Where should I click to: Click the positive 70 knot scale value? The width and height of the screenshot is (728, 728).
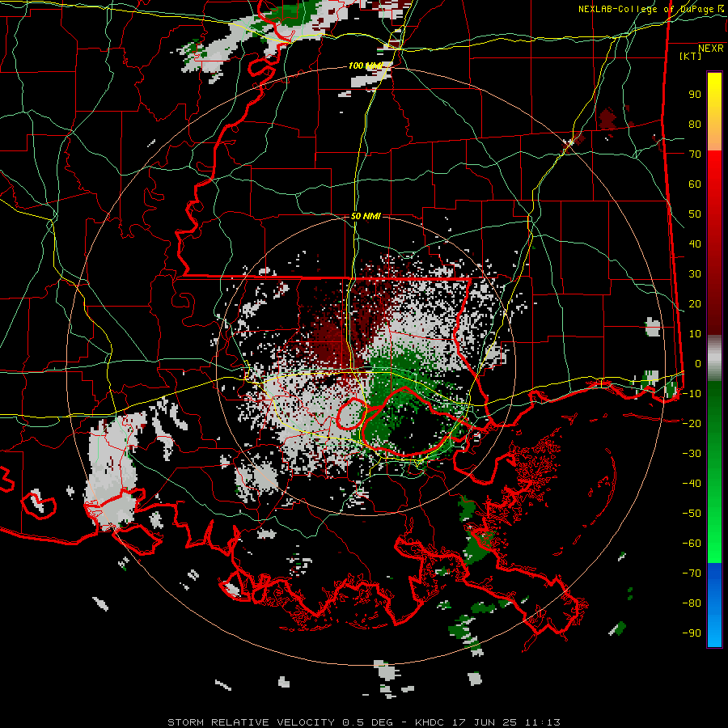(695, 154)
